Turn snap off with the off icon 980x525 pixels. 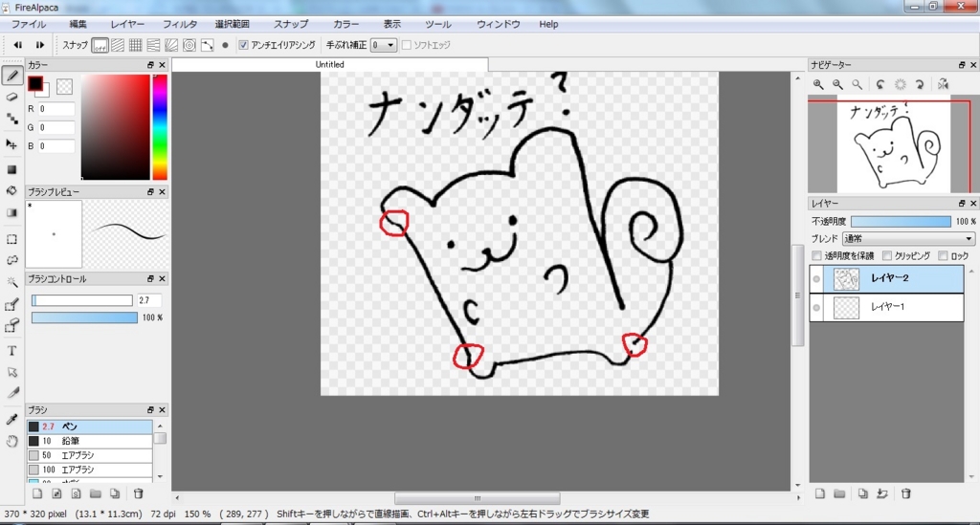[100, 45]
